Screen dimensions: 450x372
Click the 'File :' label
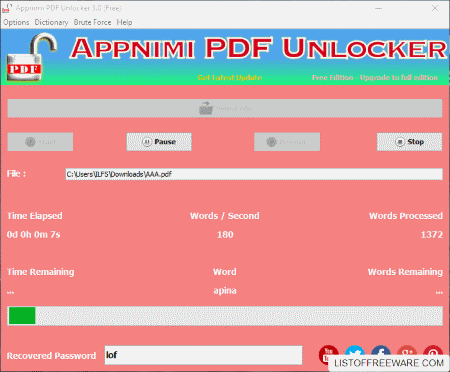click(x=16, y=174)
